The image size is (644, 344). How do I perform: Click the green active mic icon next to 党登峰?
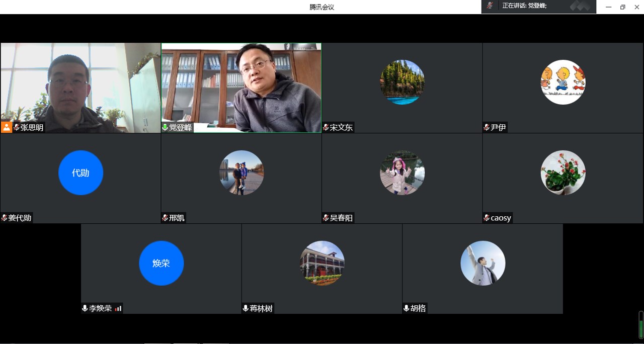coord(165,128)
